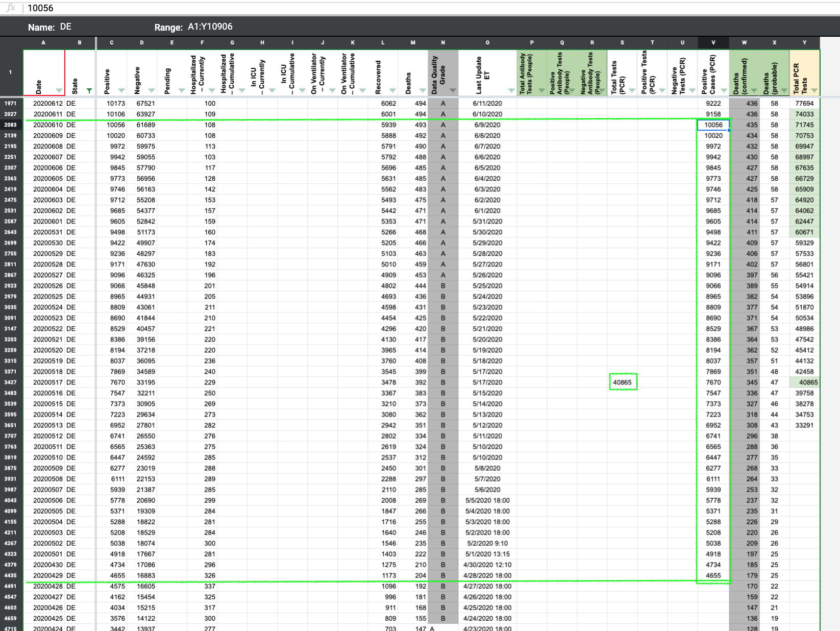Click date cell 20200429

click(x=44, y=575)
